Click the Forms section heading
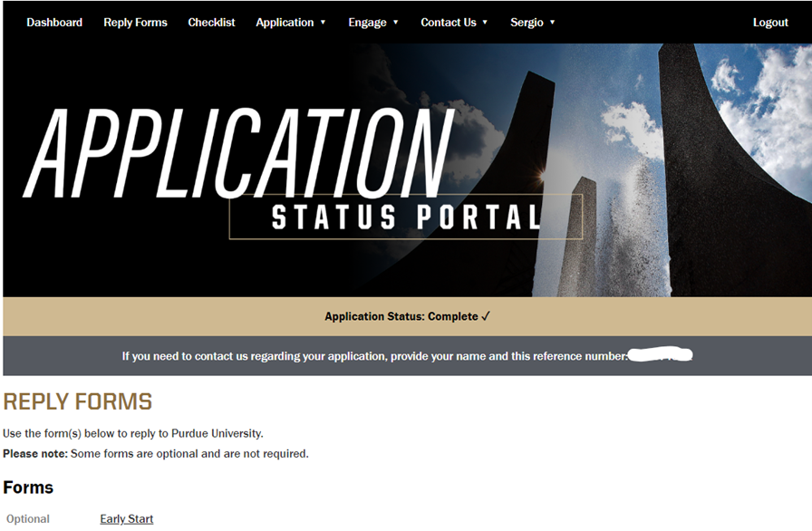 point(28,487)
